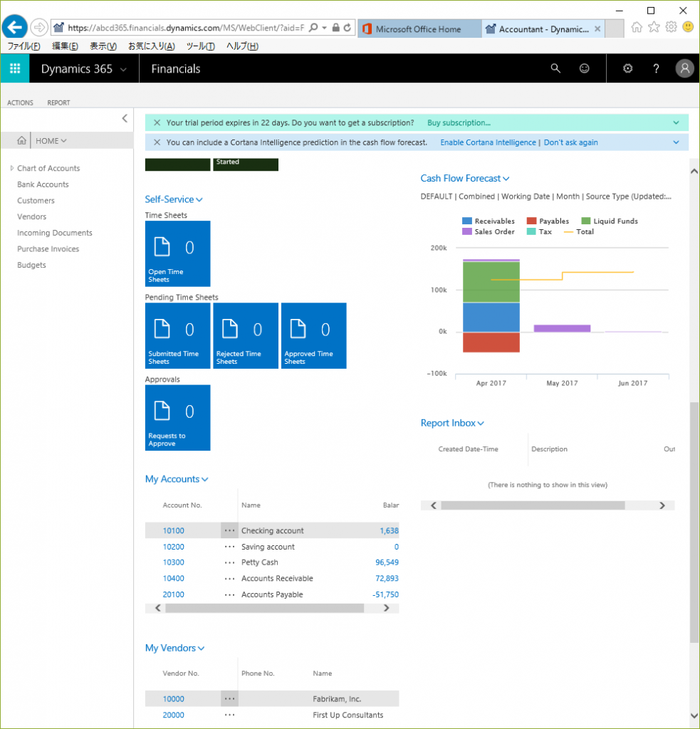The width and height of the screenshot is (700, 729).
Task: Open help with the question mark icon
Action: [x=657, y=69]
